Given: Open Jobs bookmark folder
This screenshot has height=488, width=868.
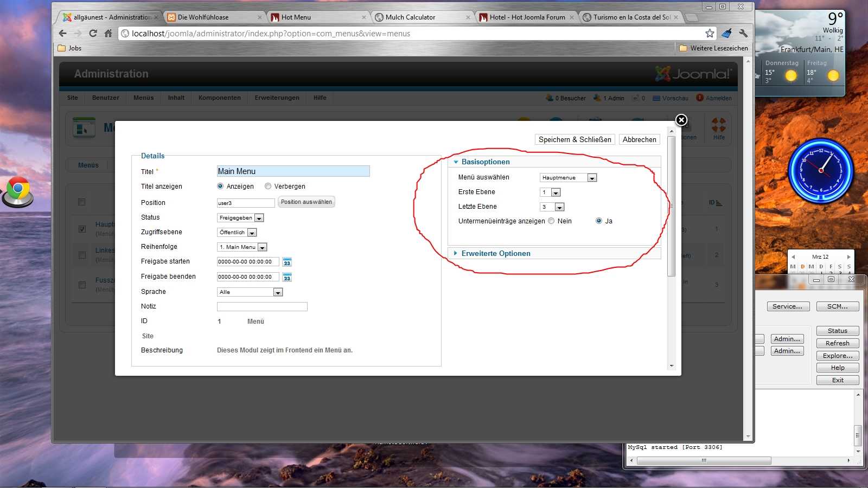Looking at the screenshot, I should coord(69,48).
